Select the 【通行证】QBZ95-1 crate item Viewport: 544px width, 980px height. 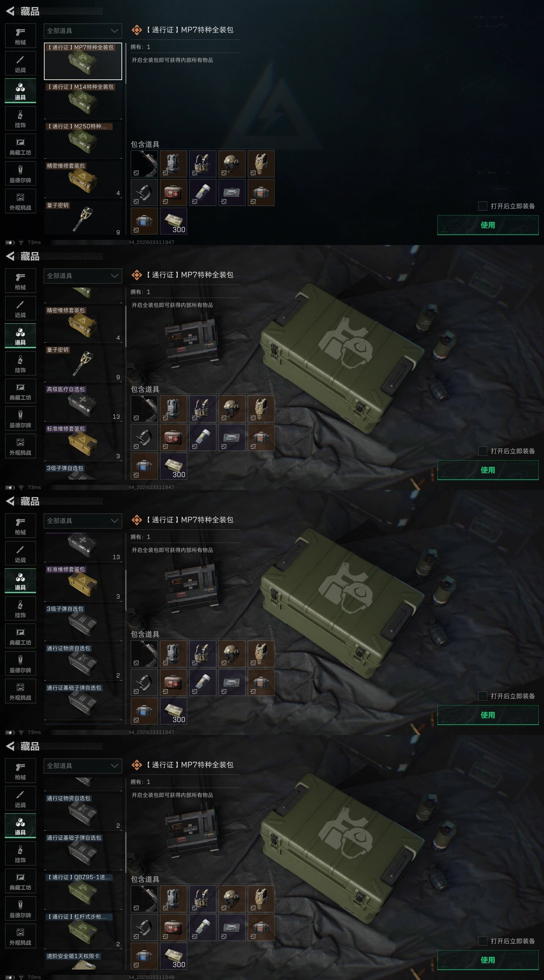(x=83, y=891)
